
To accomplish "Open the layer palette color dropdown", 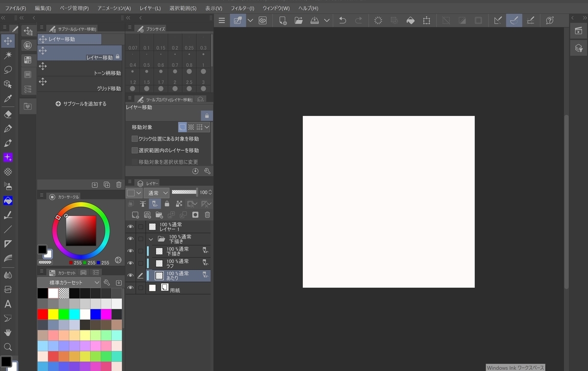I will (x=134, y=193).
